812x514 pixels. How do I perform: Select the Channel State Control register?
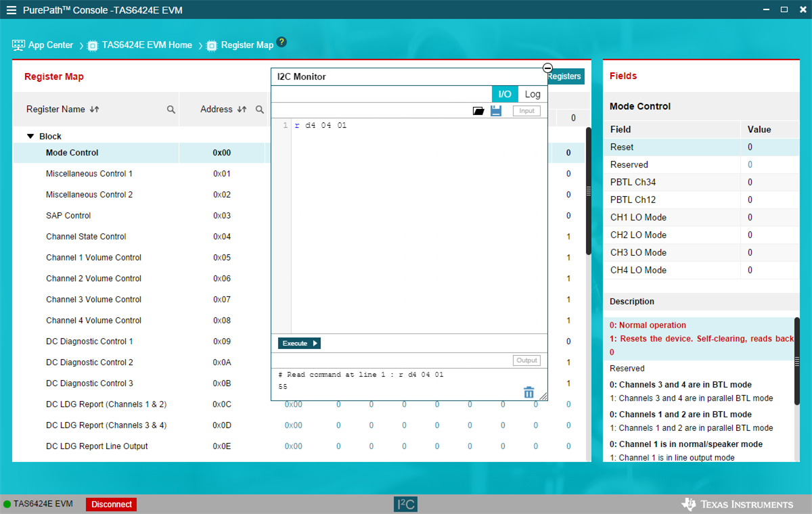point(86,237)
